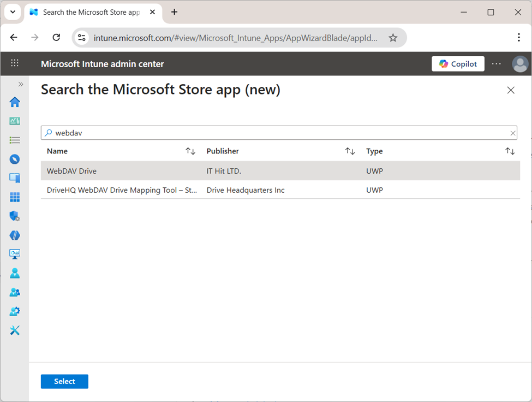Viewport: 532px width, 402px height.
Task: Toggle sort order on the Publisher column
Action: point(350,151)
